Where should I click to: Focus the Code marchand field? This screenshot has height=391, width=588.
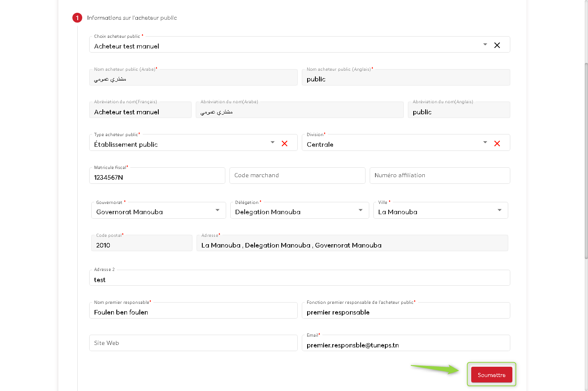297,176
